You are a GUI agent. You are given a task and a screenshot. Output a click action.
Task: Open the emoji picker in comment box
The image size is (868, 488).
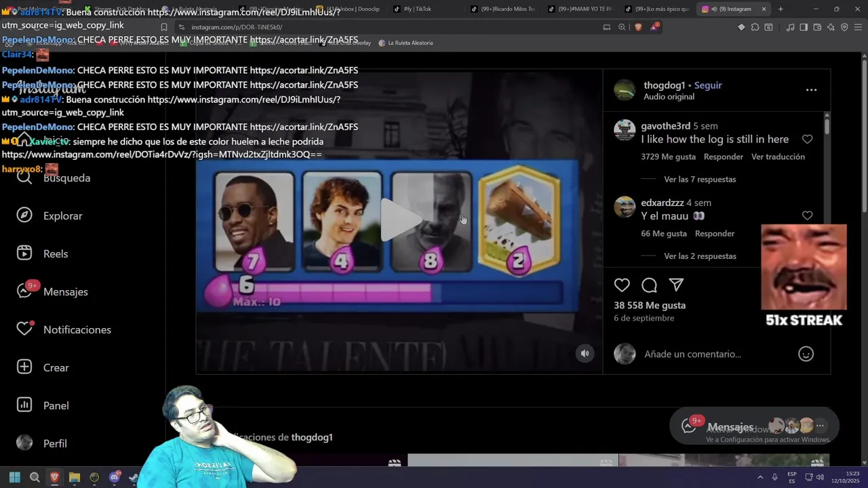coord(806,354)
